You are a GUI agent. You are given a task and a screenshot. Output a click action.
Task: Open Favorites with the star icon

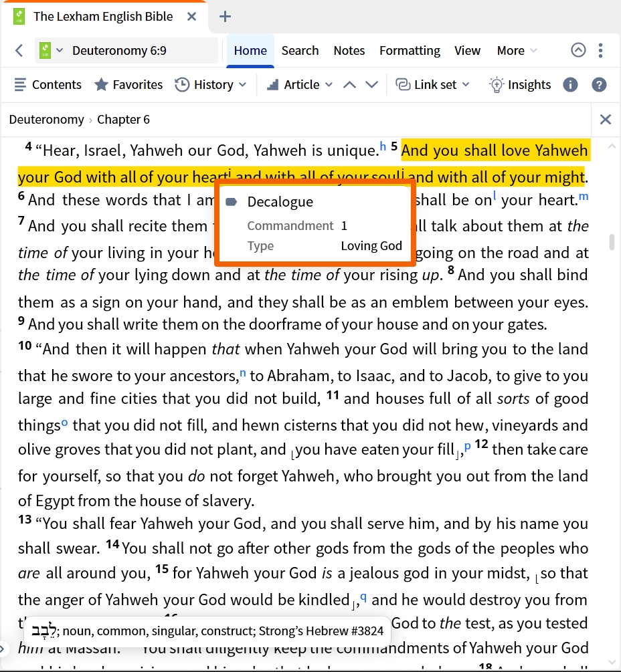(128, 85)
